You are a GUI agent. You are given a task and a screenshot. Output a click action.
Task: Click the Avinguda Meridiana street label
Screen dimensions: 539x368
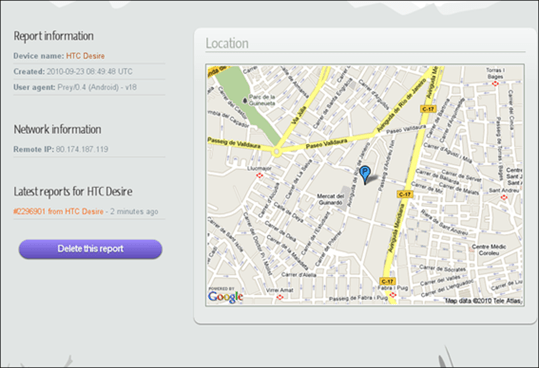click(x=395, y=228)
